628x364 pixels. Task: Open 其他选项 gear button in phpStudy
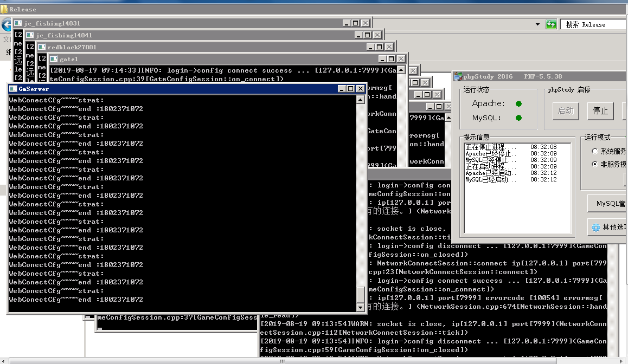coord(607,227)
